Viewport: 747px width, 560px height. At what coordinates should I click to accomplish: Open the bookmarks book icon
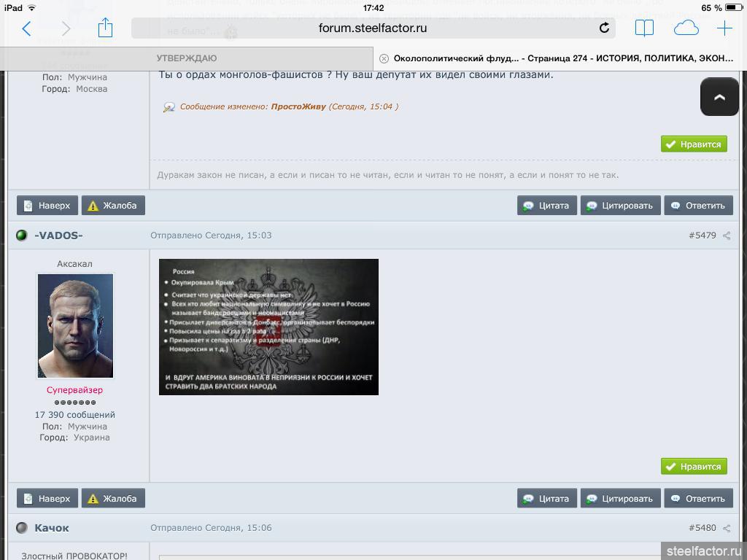click(x=644, y=28)
